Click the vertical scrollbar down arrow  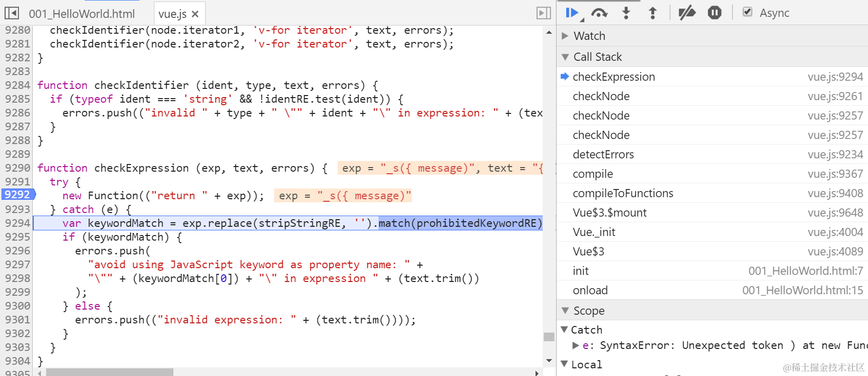pyautogui.click(x=549, y=361)
